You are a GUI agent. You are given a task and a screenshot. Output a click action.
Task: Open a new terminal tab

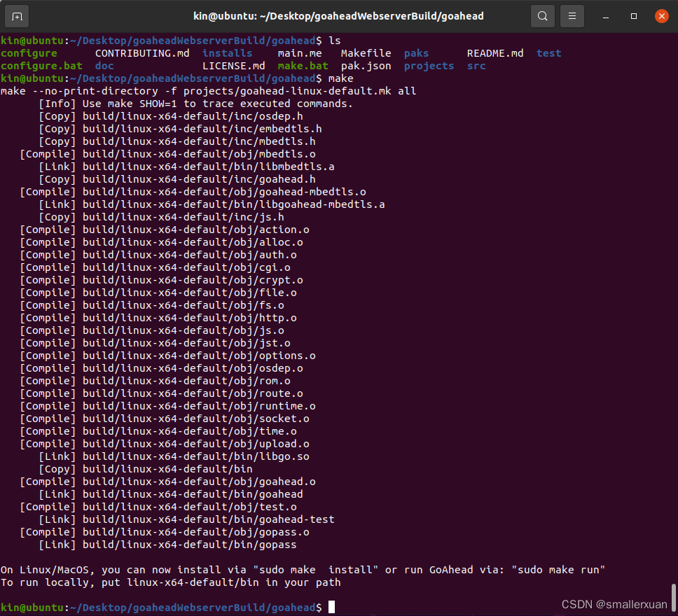pos(17,16)
